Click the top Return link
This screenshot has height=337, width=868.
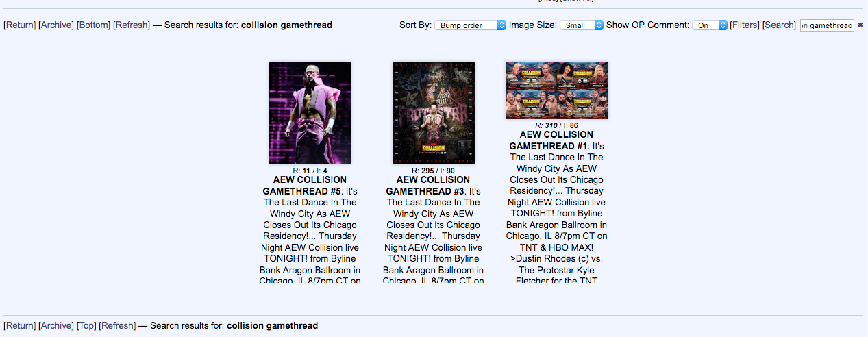20,25
